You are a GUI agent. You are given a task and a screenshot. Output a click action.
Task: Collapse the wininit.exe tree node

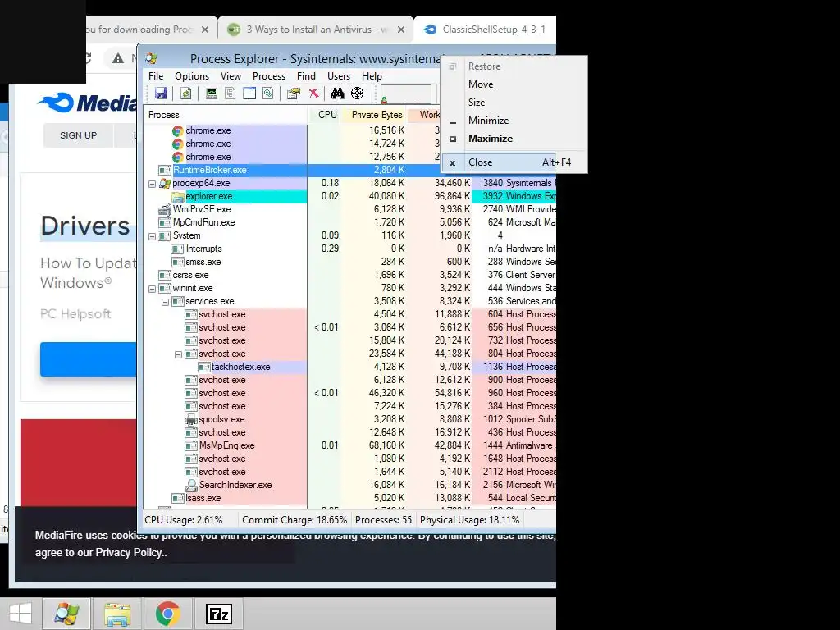152,289
